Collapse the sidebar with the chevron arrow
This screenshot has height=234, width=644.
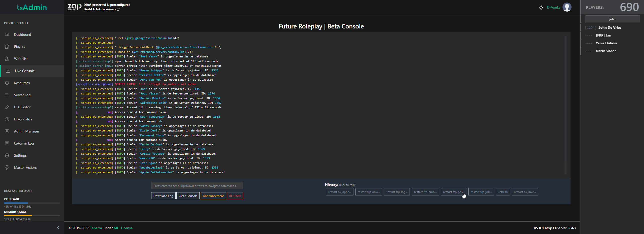pos(58,228)
